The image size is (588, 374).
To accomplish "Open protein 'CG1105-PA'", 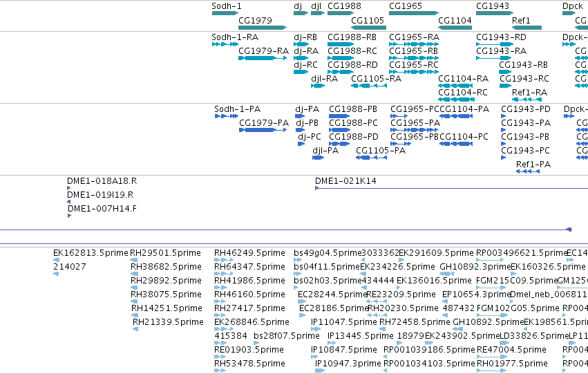I will tap(381, 151).
